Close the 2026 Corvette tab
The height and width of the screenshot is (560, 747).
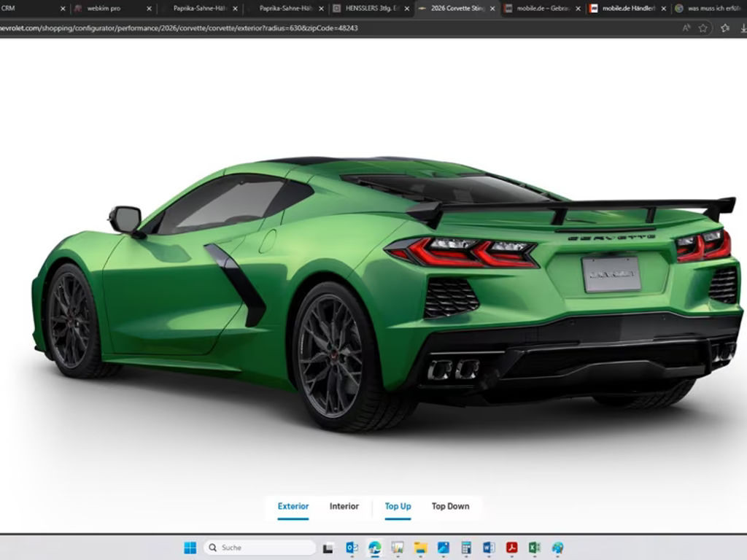(x=492, y=9)
